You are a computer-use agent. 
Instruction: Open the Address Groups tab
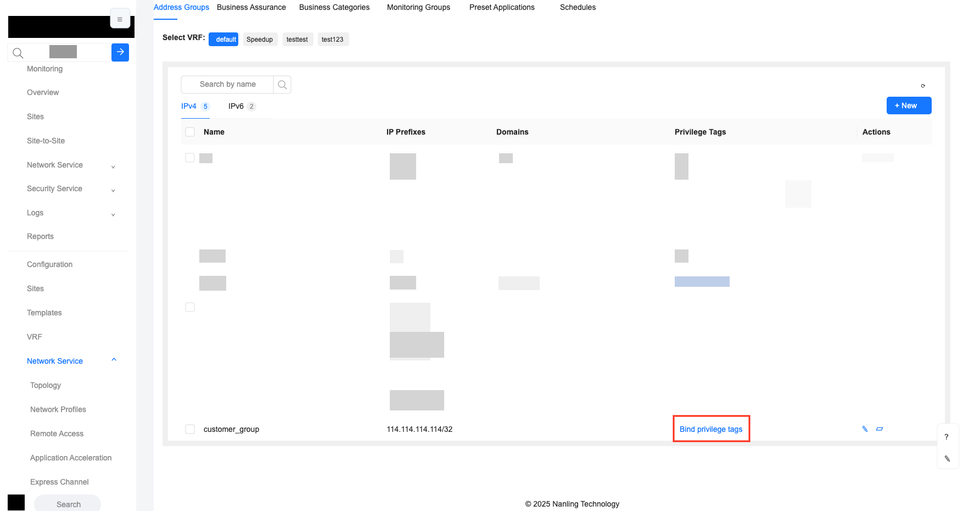tap(181, 7)
